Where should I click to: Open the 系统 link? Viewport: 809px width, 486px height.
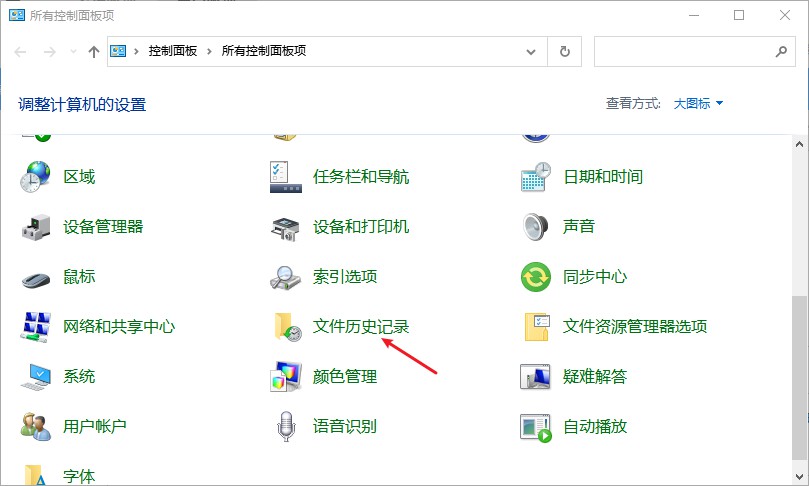[79, 377]
